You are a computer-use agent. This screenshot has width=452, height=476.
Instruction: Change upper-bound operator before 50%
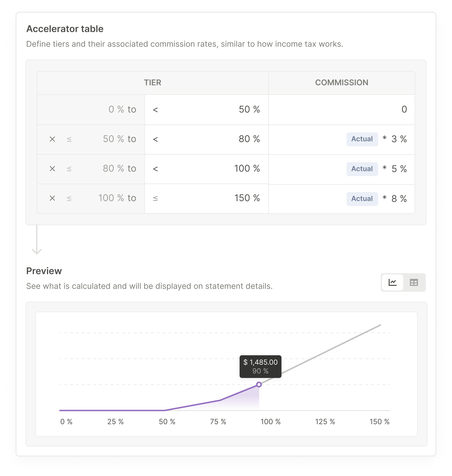coord(155,110)
